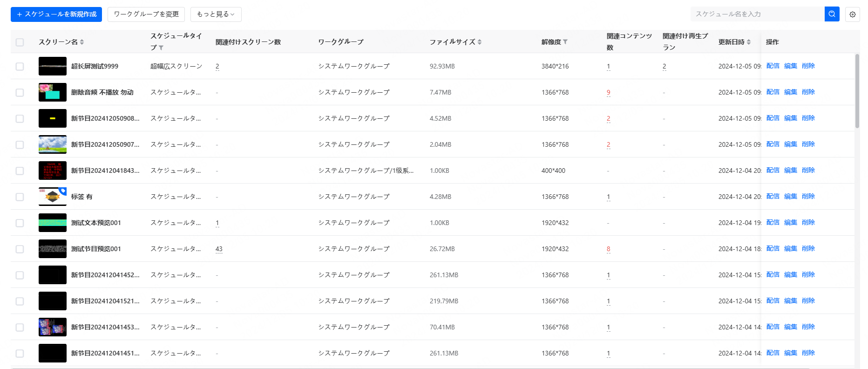The width and height of the screenshot is (868, 369).
Task: Open the column settings gear icon
Action: pyautogui.click(x=852, y=14)
